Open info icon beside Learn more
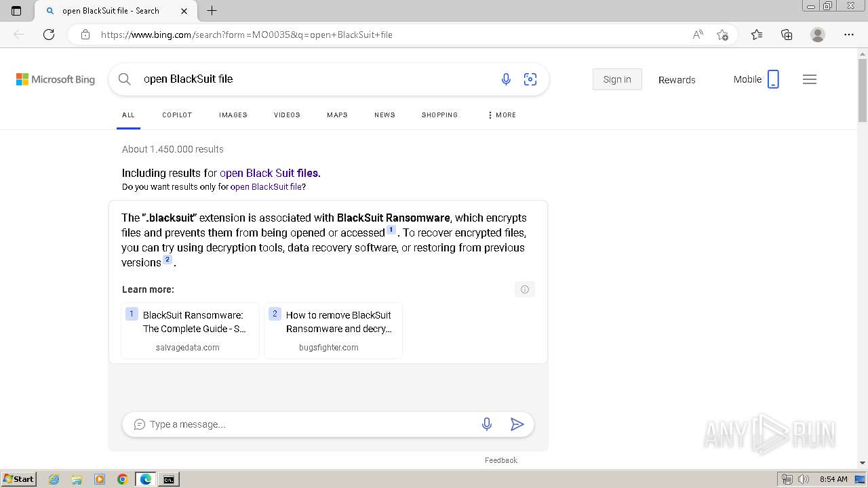Screen dimensions: 868x488 (x=525, y=289)
